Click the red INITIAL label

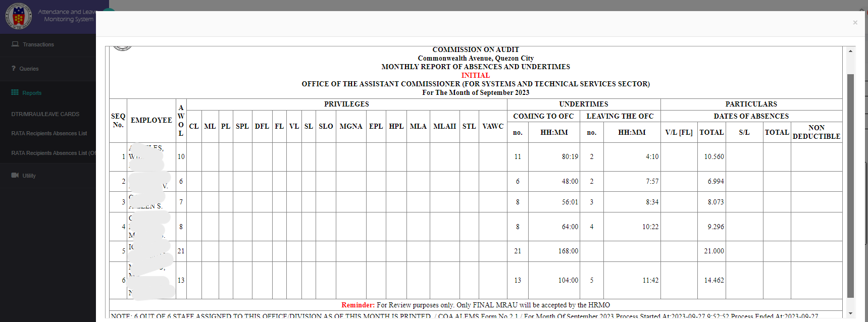pyautogui.click(x=476, y=75)
